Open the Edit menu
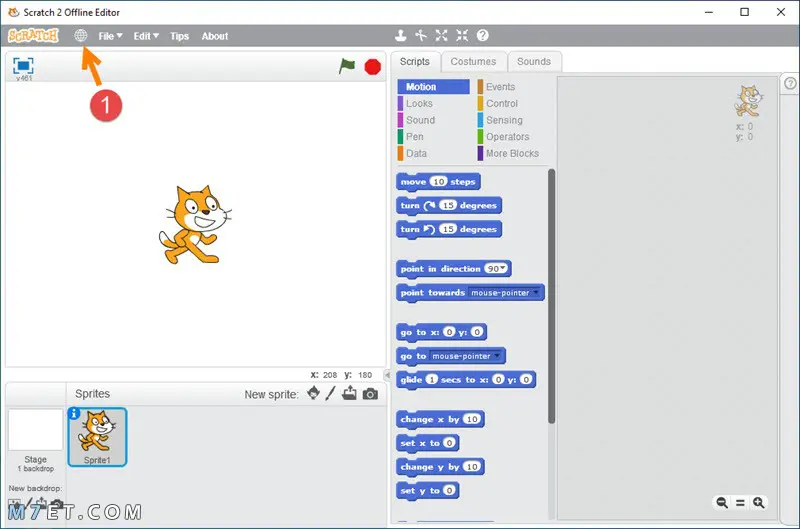 pos(146,36)
